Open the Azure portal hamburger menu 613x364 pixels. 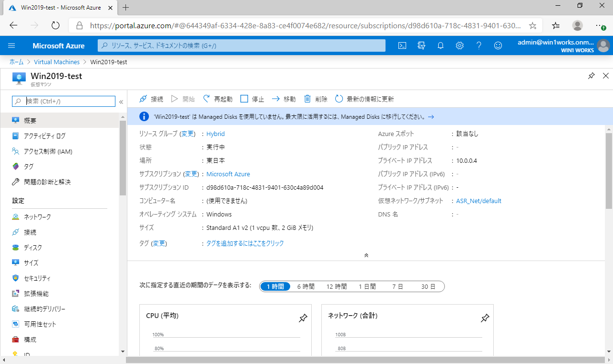click(x=12, y=45)
